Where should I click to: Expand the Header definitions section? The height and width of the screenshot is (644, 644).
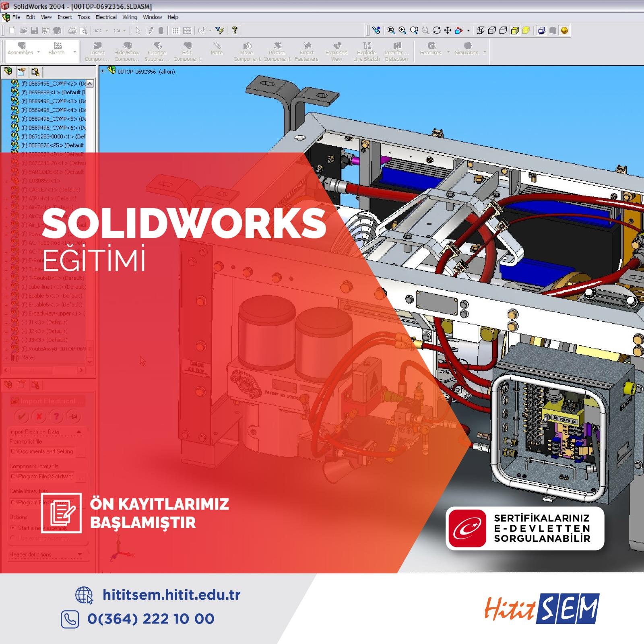coord(79,555)
